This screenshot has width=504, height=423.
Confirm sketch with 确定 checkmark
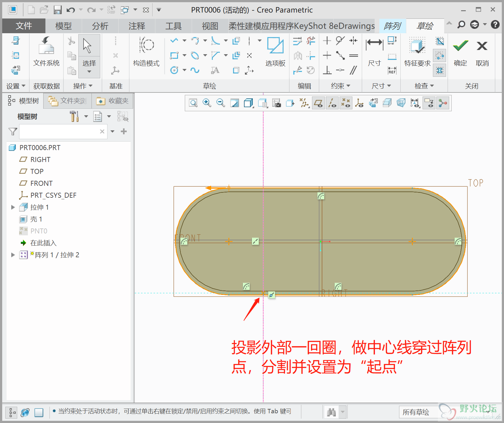(x=460, y=52)
